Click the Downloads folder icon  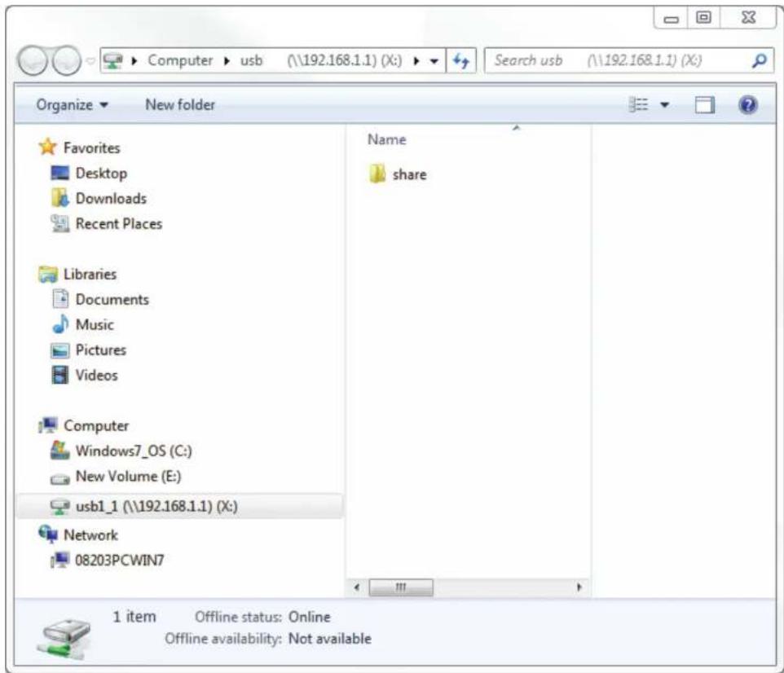click(x=60, y=198)
